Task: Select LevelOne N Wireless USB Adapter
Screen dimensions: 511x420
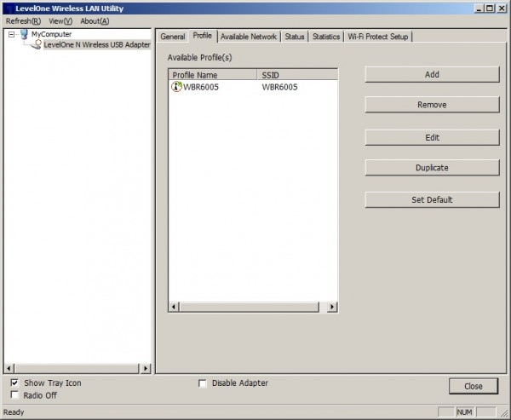Action: (x=97, y=44)
